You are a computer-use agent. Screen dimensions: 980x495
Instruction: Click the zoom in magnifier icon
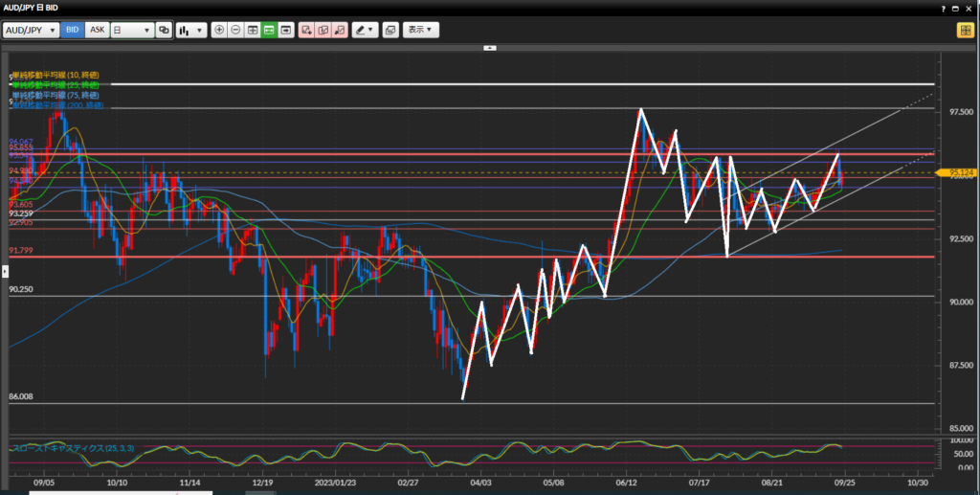pyautogui.click(x=220, y=30)
